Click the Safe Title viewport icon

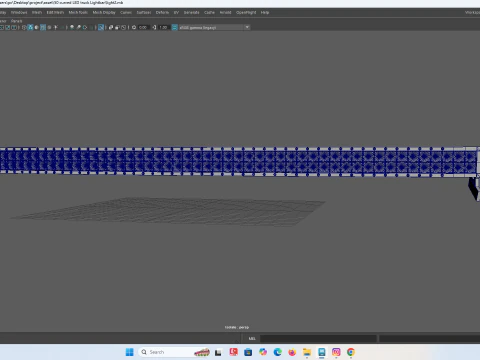point(14,27)
